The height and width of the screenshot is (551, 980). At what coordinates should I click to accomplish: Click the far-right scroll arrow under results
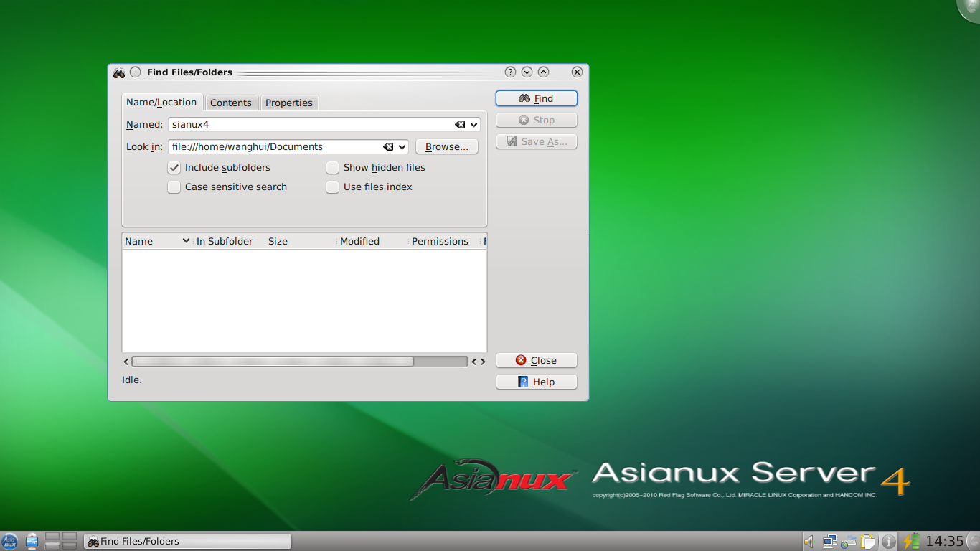[483, 362]
